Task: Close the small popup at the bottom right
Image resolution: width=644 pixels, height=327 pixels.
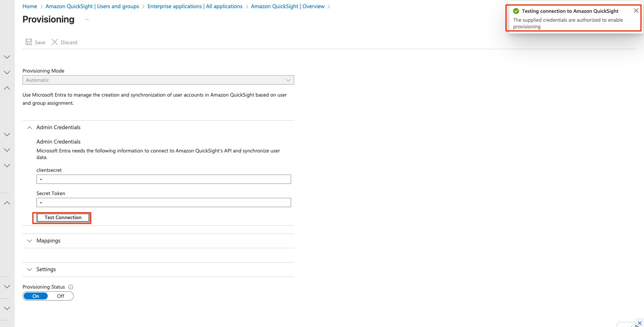Action: pos(640,323)
